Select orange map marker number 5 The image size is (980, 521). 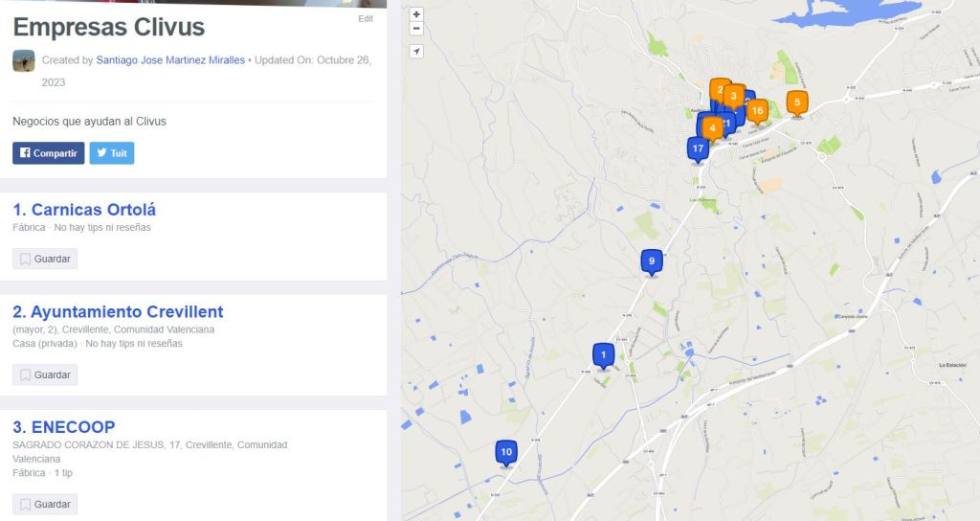pyautogui.click(x=796, y=102)
